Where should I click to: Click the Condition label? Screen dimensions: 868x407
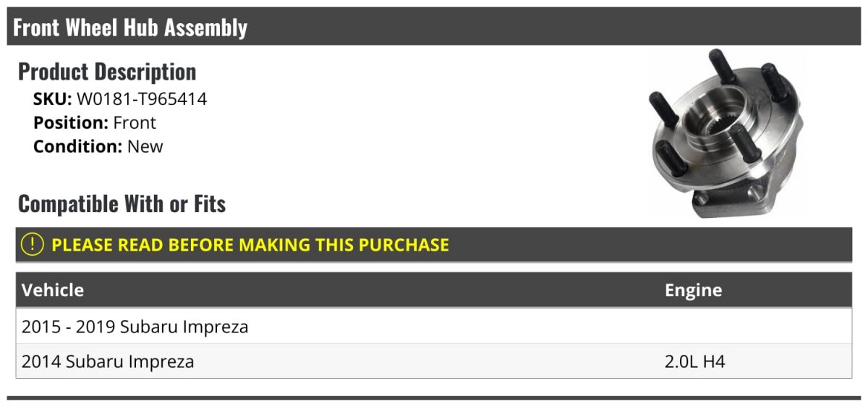click(78, 147)
